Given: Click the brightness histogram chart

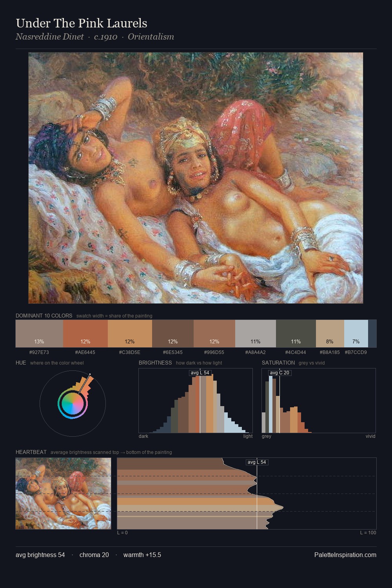Looking at the screenshot, I should point(196,401).
